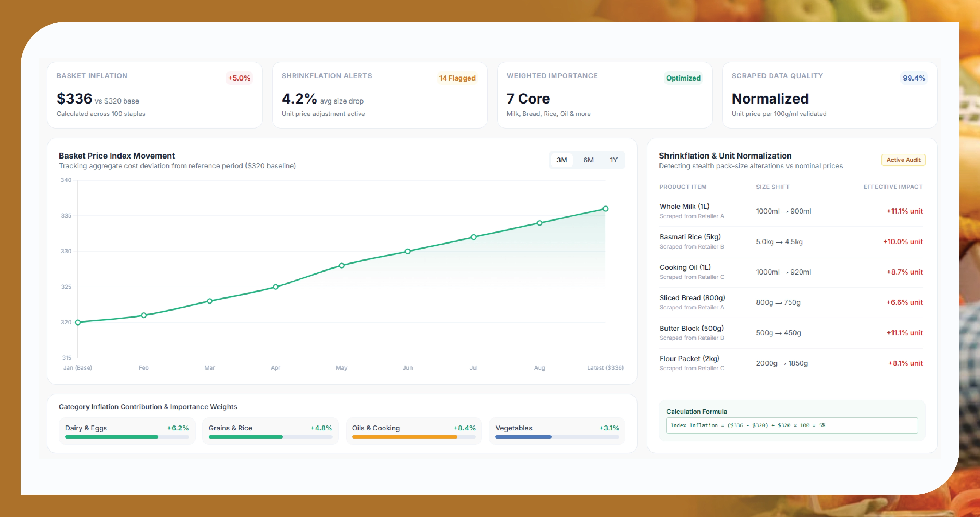This screenshot has width=980, height=517.
Task: Click the Whole Milk (1L) row
Action: point(791,211)
